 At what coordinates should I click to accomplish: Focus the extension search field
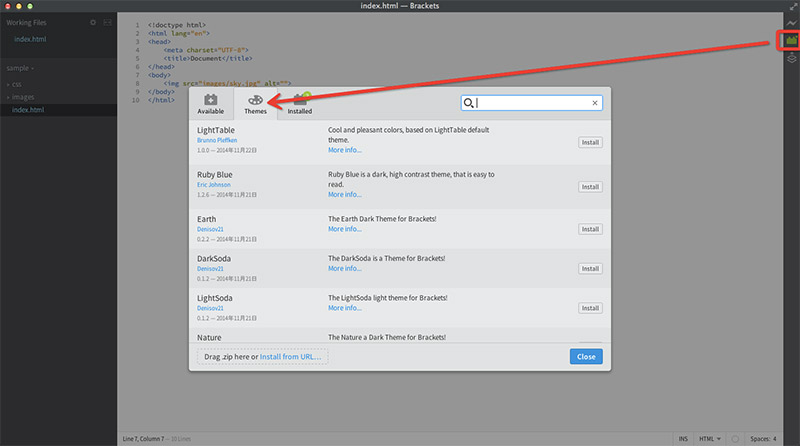[532, 103]
